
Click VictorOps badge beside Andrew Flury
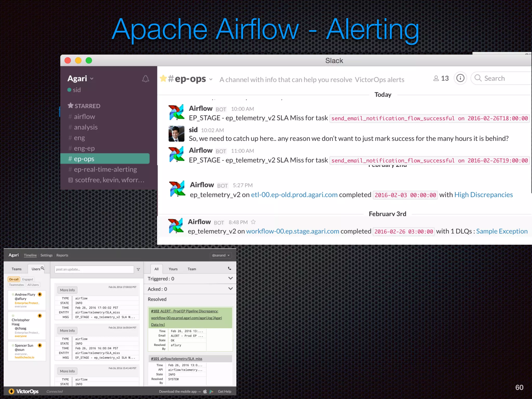[40, 294]
